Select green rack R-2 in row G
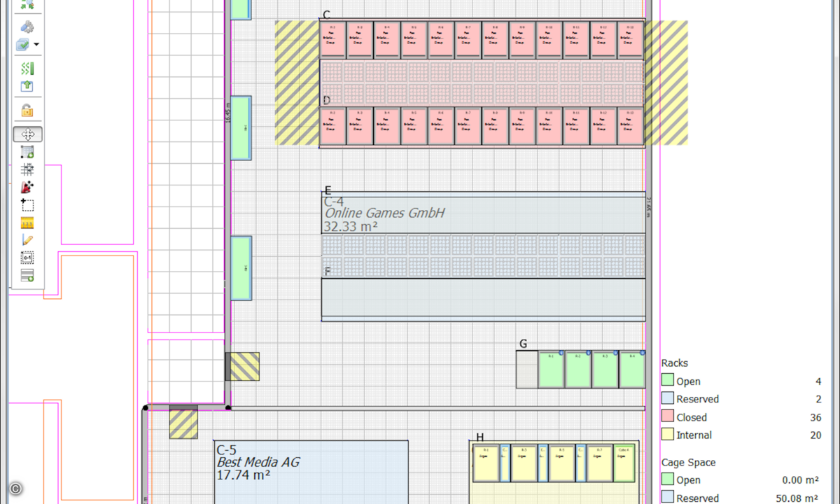Screen dimensions: 840x504 click(578, 370)
